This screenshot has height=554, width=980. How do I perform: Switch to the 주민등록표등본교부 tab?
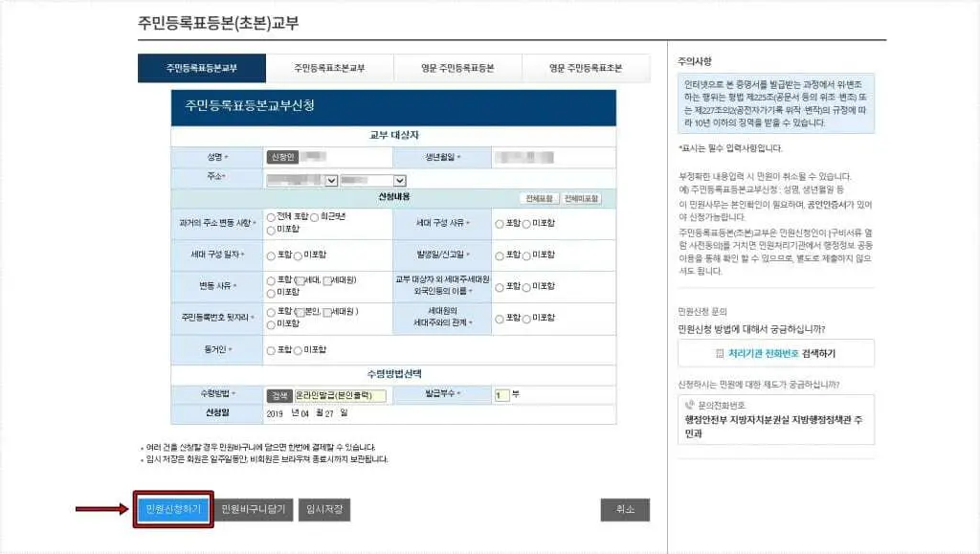click(202, 68)
